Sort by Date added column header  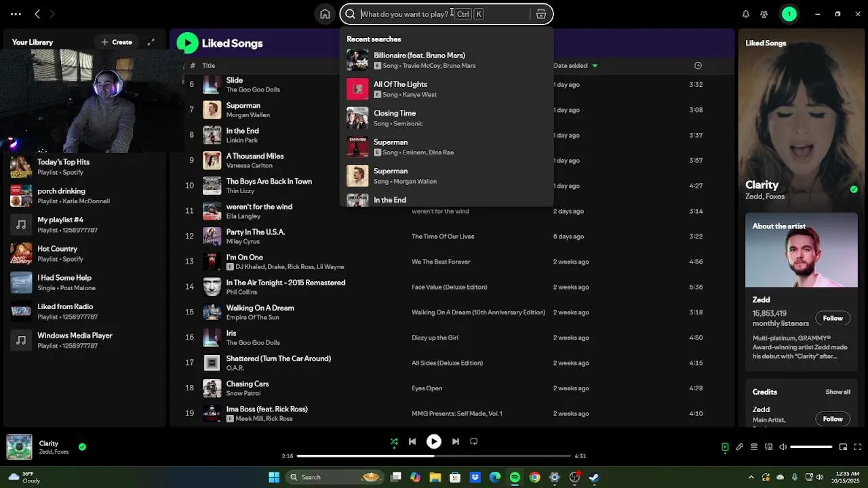coord(575,66)
